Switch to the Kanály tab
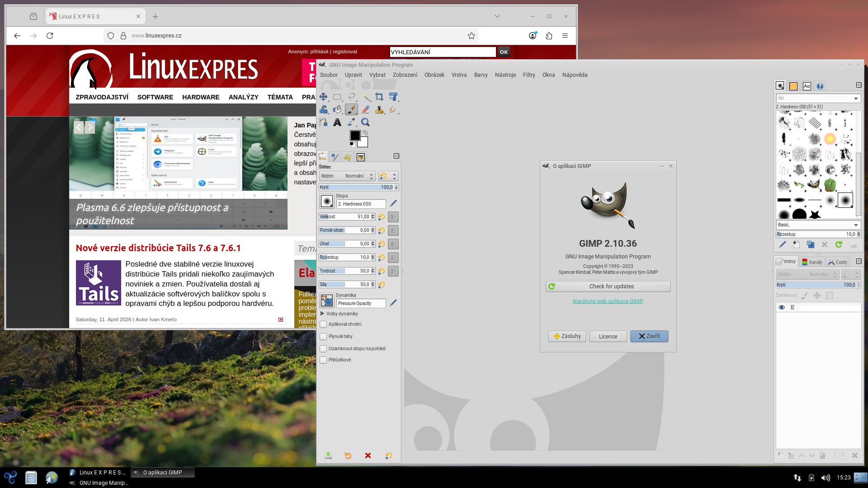The height and width of the screenshot is (488, 868). tap(812, 262)
